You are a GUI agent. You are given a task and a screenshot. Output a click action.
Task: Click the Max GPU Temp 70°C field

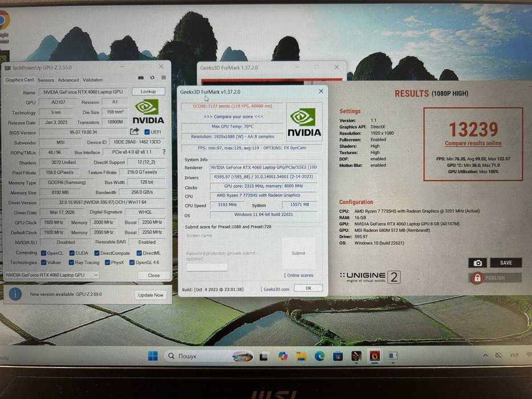(x=233, y=127)
